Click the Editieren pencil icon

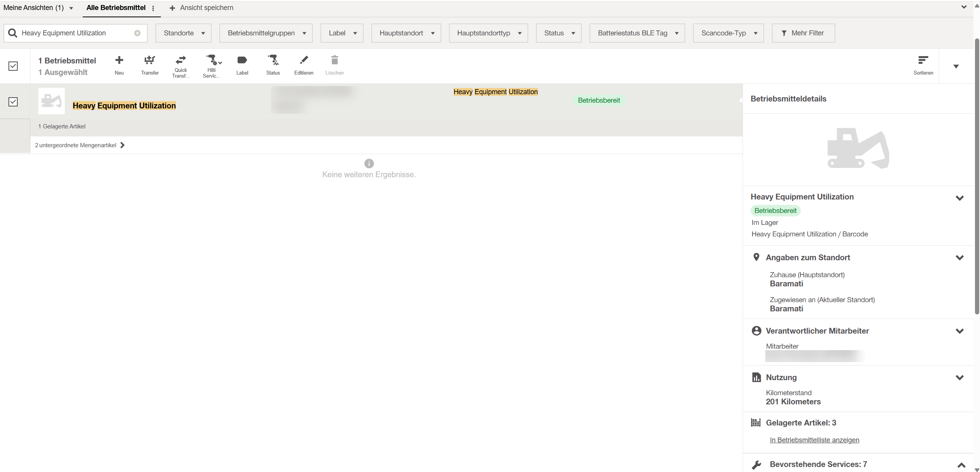pyautogui.click(x=304, y=60)
